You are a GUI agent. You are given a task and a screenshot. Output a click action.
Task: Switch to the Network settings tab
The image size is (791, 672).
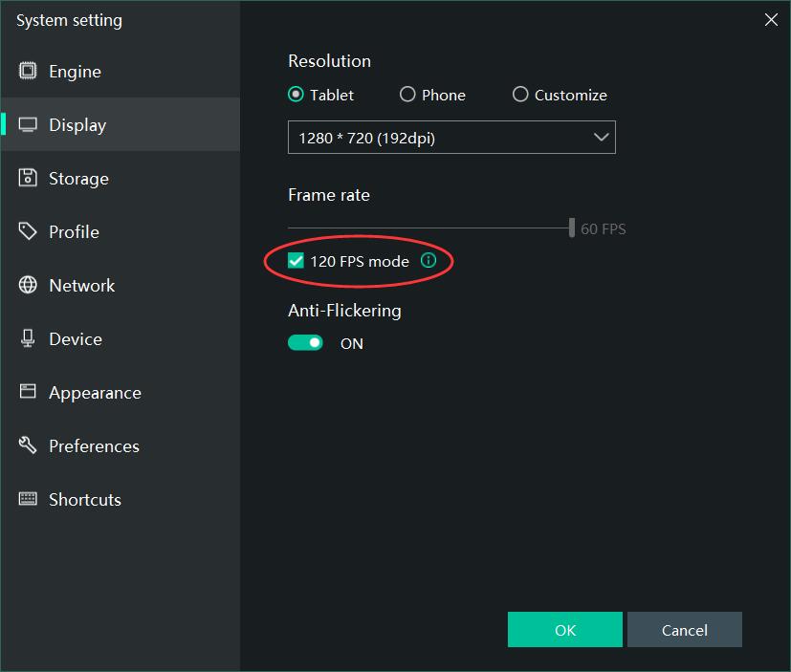tap(81, 286)
